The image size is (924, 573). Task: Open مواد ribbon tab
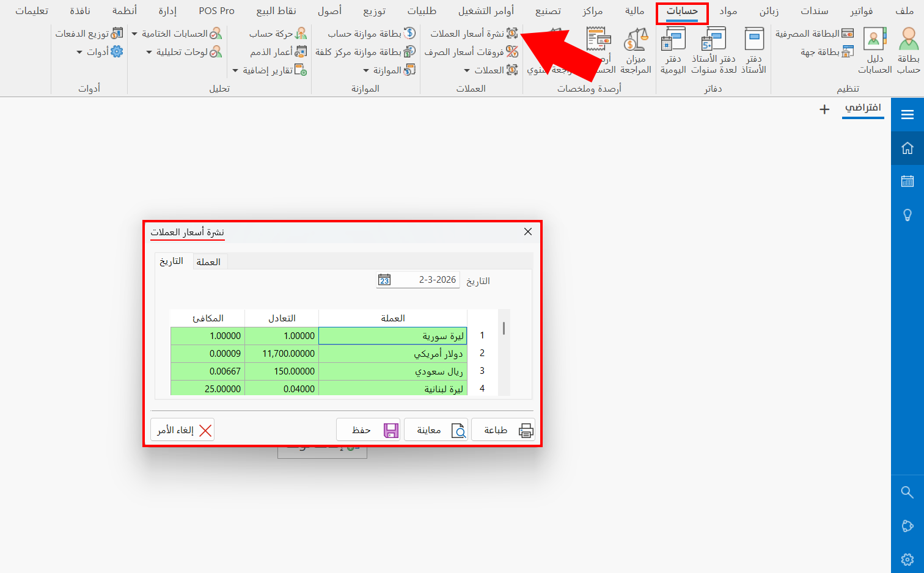coord(728,11)
